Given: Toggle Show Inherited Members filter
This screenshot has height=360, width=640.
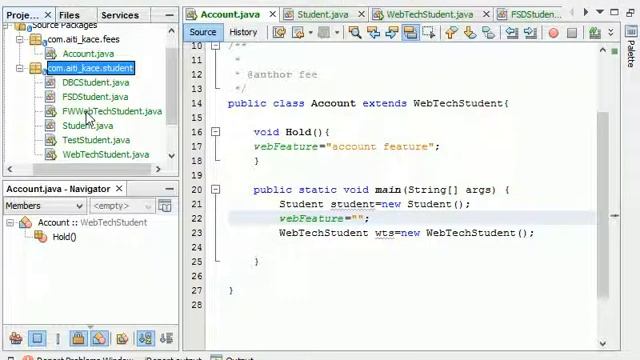Looking at the screenshot, I should (x=16, y=338).
